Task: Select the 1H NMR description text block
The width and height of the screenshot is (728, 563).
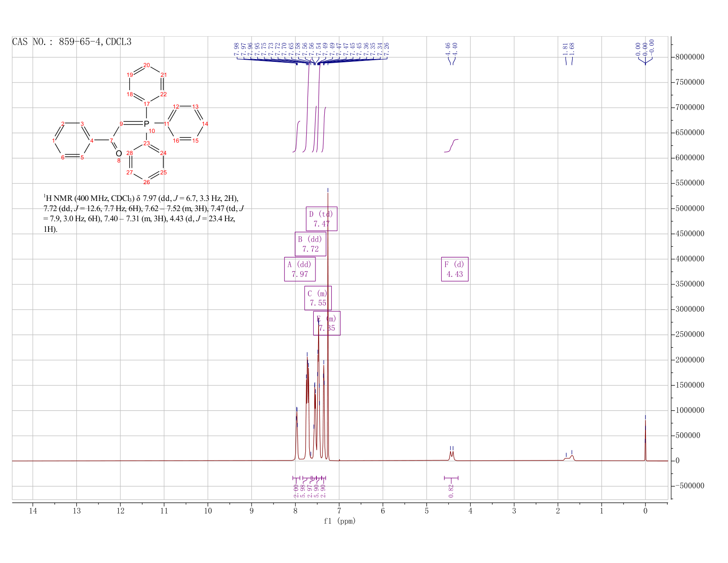Action: tap(143, 214)
